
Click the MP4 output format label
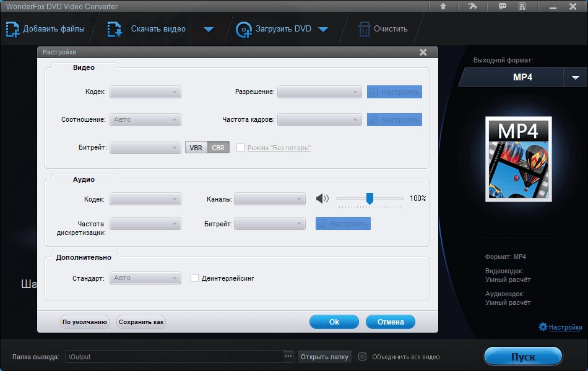(x=523, y=77)
